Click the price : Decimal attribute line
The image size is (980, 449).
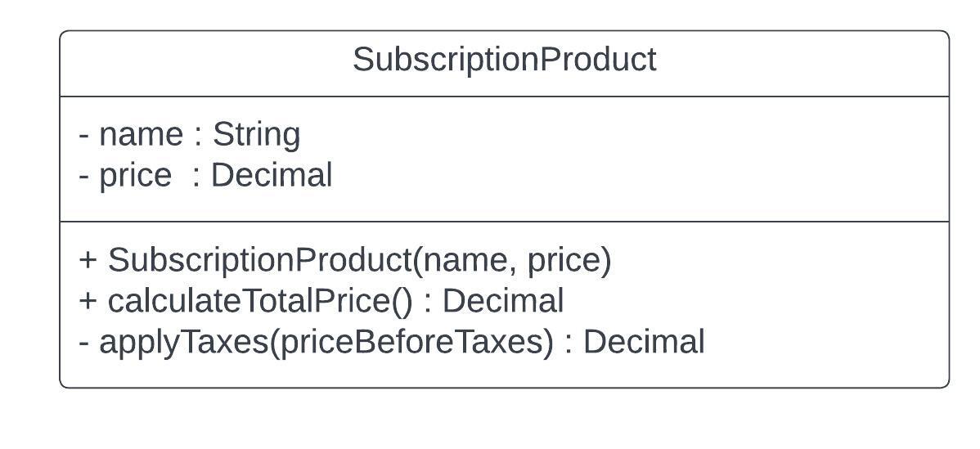pyautogui.click(x=205, y=176)
